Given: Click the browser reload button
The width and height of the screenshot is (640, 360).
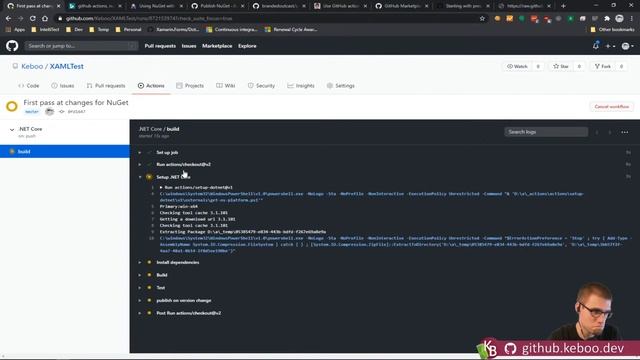Looking at the screenshot, I should tap(32, 18).
